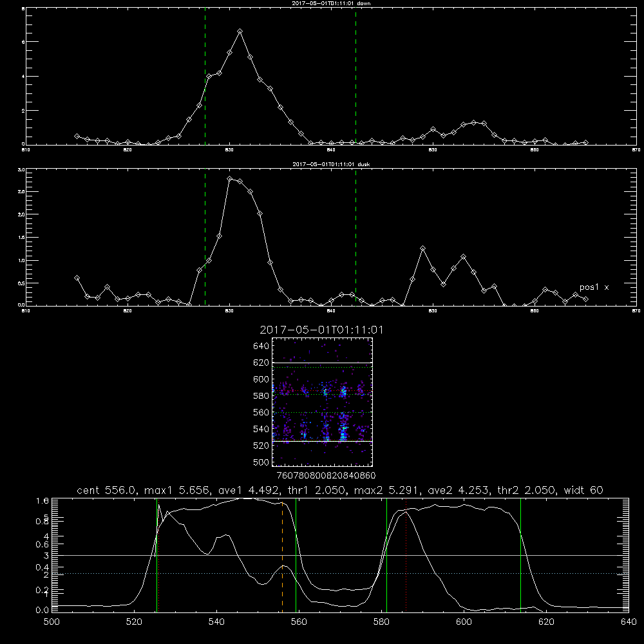Screen dimensions: 644x644
Task: Click the red dotted line near 586 in bottom plot
Action: [406, 554]
